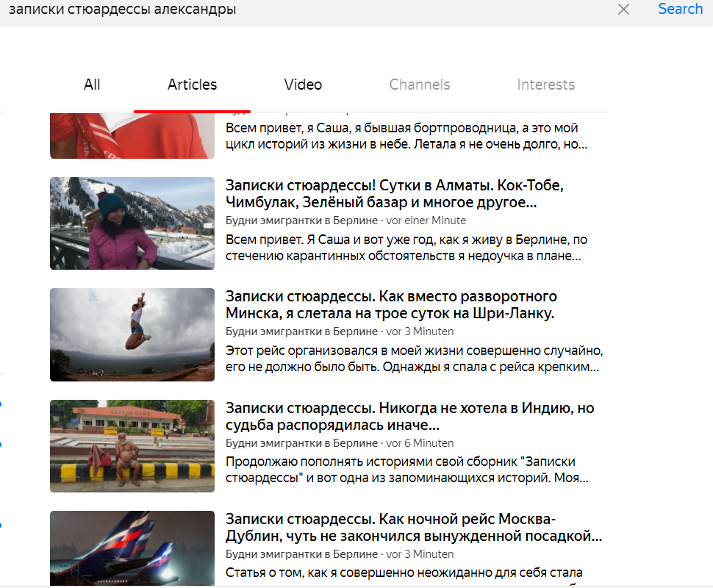The width and height of the screenshot is (713, 588).
Task: Open the jumping girl thumbnail
Action: pos(132,334)
